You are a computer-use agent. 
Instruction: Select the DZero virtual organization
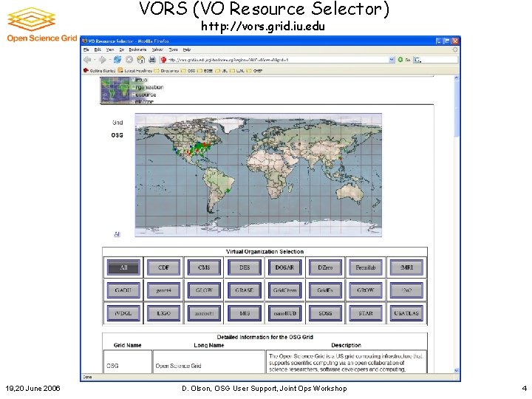[x=325, y=267]
